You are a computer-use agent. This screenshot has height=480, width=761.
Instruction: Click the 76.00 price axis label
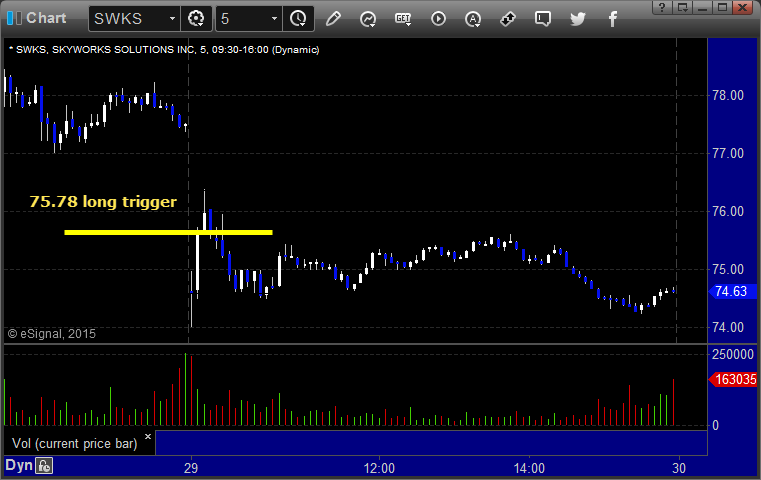(x=728, y=211)
